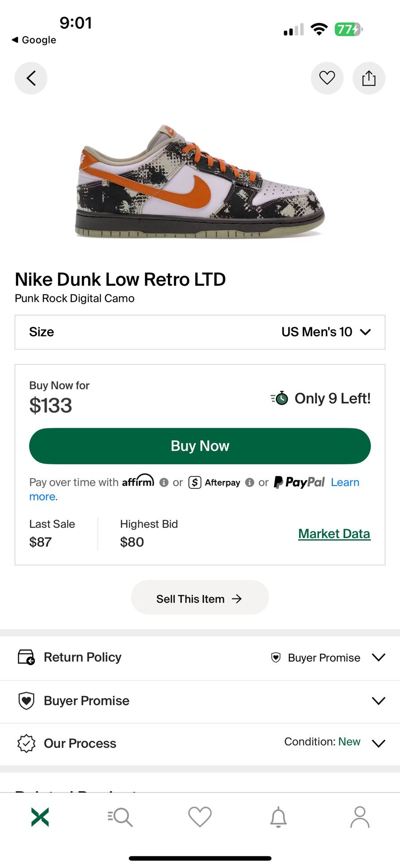The height and width of the screenshot is (868, 400).
Task: Return to Google via status bar
Action: (34, 40)
